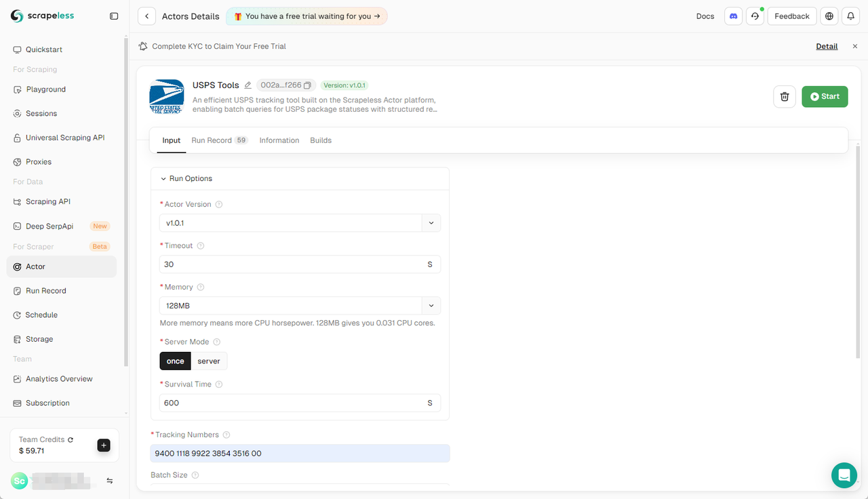The width and height of the screenshot is (868, 499).
Task: Select the server mode option
Action: click(209, 361)
